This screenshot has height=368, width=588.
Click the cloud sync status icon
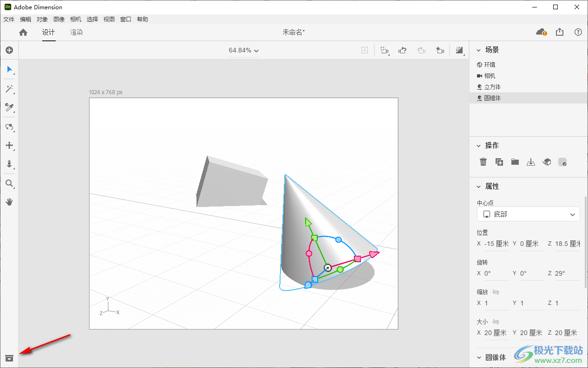541,32
